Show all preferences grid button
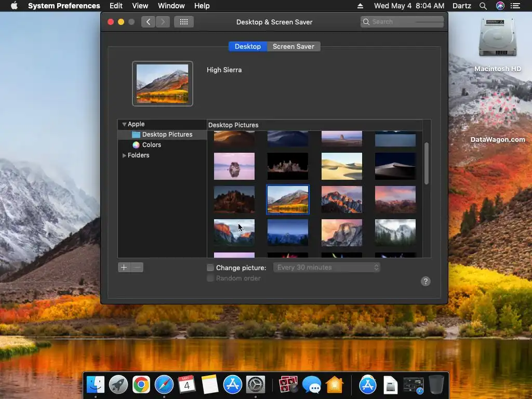Viewport: 532px width, 399px height. [184, 22]
